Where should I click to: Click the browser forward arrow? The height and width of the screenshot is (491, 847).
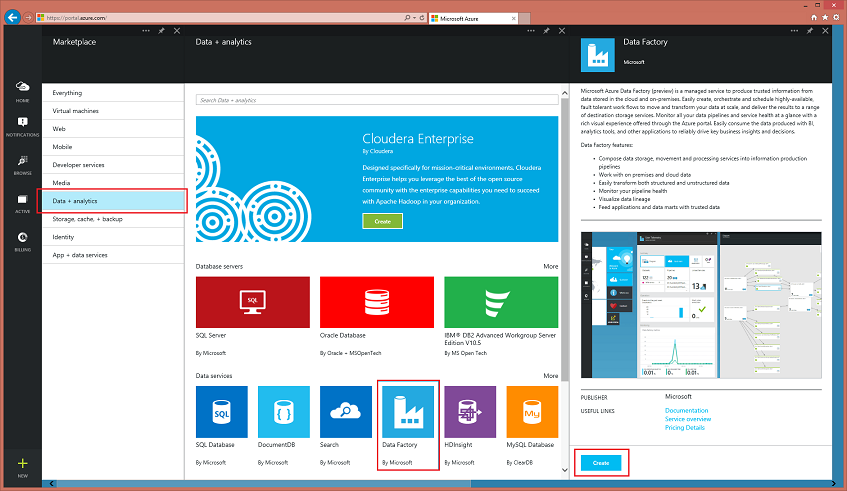pyautogui.click(x=28, y=17)
